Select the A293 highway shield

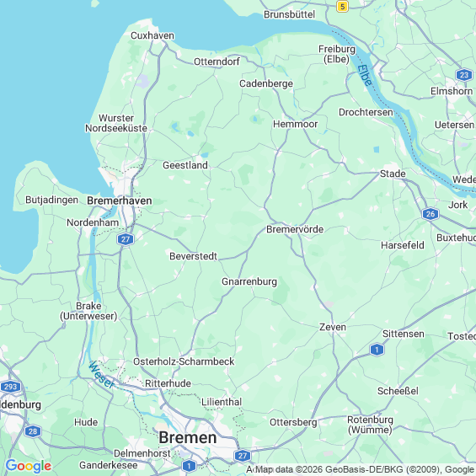click(x=11, y=387)
